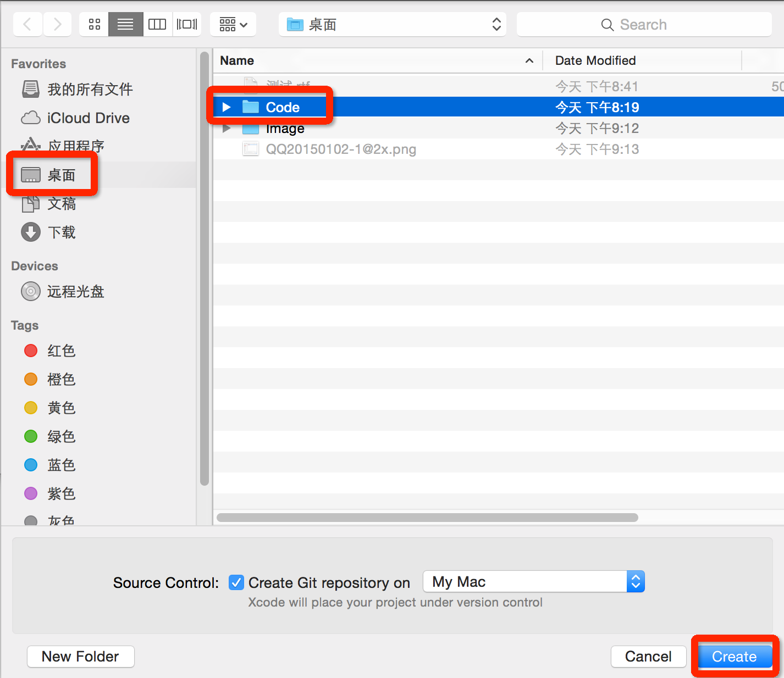This screenshot has width=784, height=678.
Task: Open the item arrangement dropdown
Action: click(233, 24)
